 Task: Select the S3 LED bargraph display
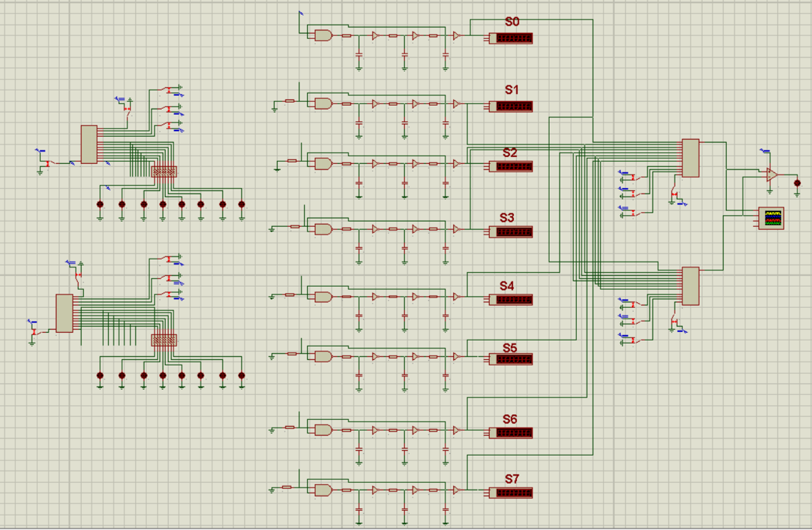pos(510,232)
